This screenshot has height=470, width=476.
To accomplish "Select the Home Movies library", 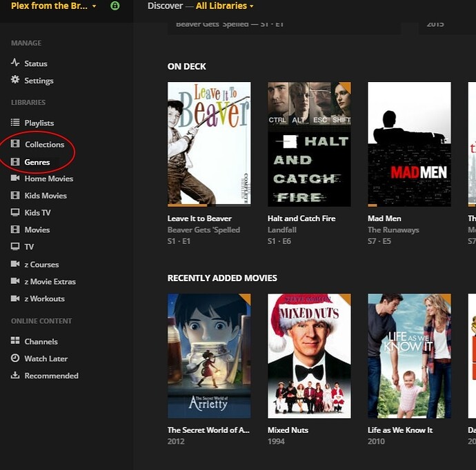I will pyautogui.click(x=49, y=178).
